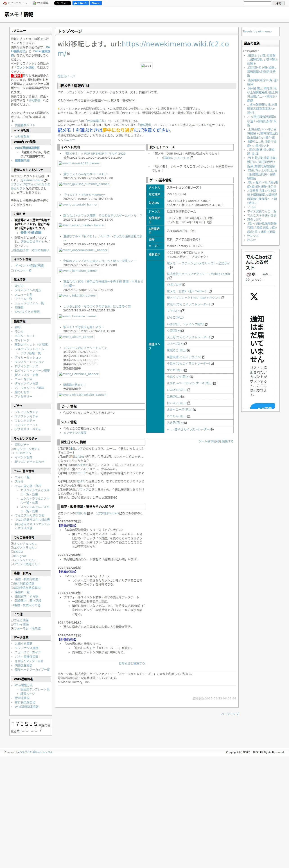The width and height of the screenshot is (289, 868).
Task: Click the 駅メモ!情報 site title
Action: (19, 14)
